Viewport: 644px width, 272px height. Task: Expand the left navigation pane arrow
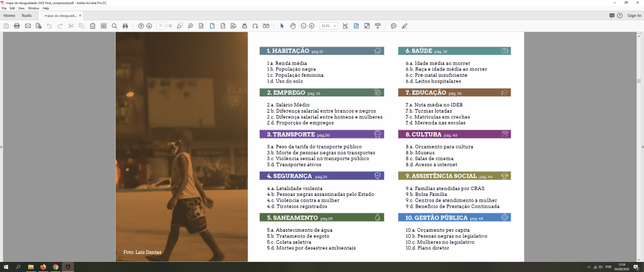tap(2, 147)
